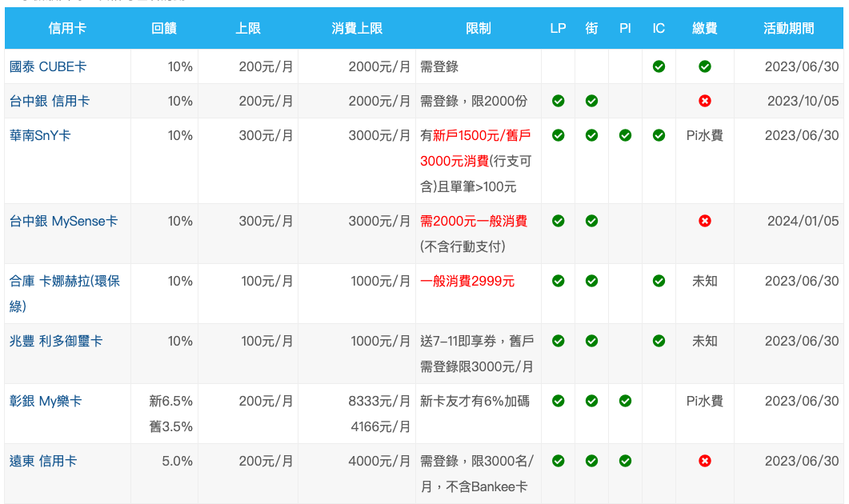Click the 回饋 column header
The height and width of the screenshot is (504, 849).
tap(164, 28)
